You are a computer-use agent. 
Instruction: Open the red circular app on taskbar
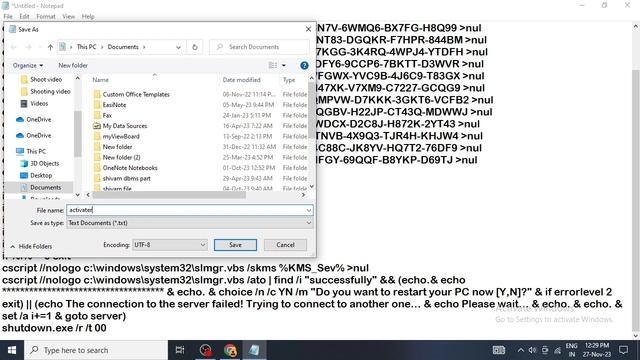pyautogui.click(x=206, y=350)
